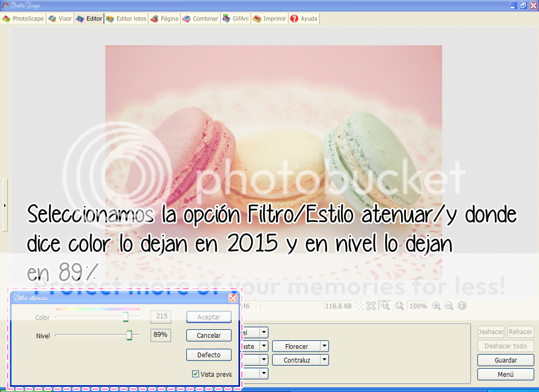Open the top dropdown arrow above Florecer row
The width and height of the screenshot is (539, 392).
(x=264, y=333)
